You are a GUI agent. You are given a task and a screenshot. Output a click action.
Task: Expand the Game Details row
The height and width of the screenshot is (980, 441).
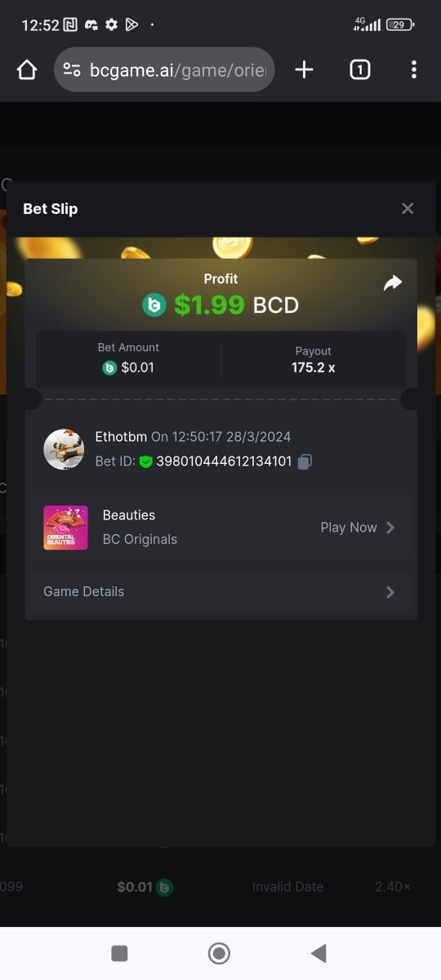(220, 591)
